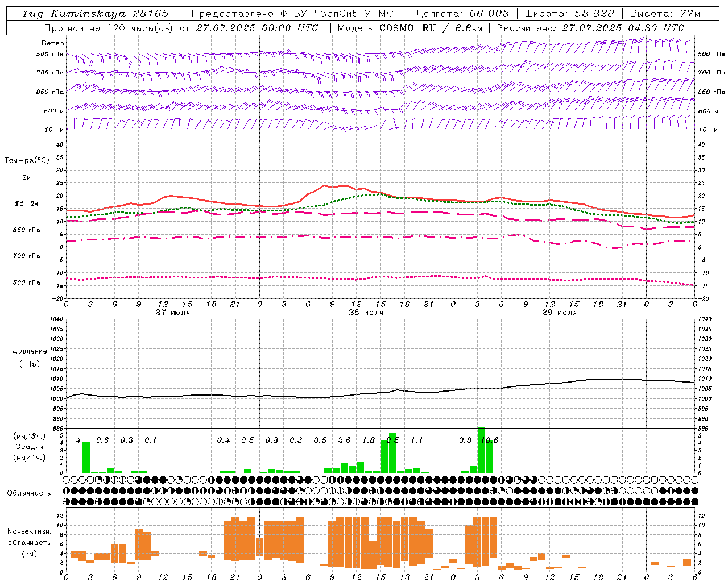Click the Ветер panel label

tap(53, 43)
